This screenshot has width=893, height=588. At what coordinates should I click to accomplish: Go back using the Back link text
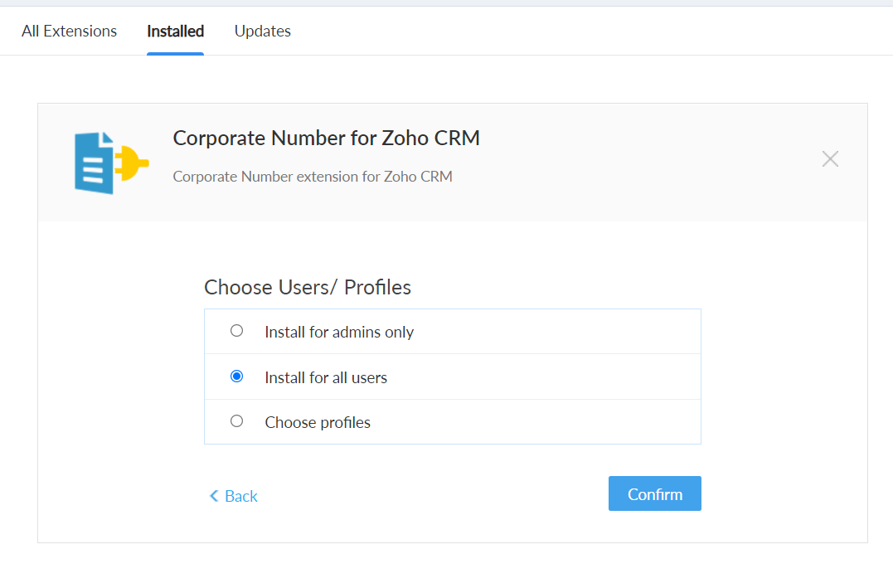pos(241,496)
